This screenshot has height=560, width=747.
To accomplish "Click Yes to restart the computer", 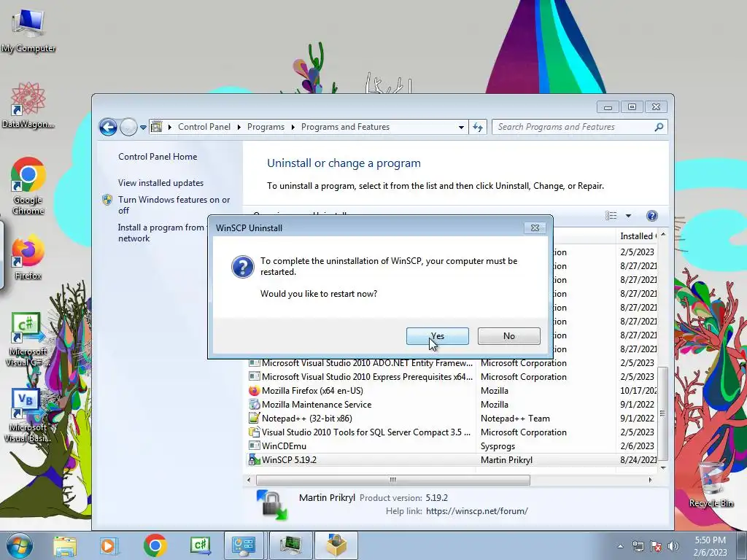I will coord(438,335).
